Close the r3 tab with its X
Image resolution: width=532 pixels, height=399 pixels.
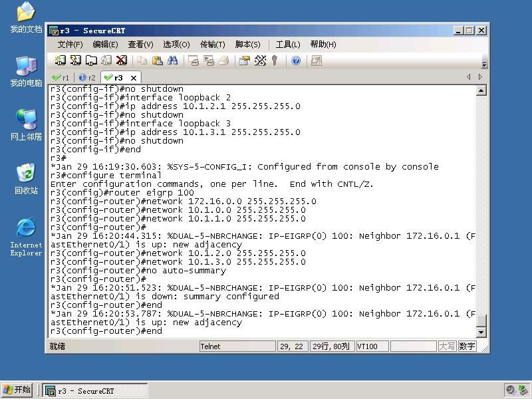[134, 78]
